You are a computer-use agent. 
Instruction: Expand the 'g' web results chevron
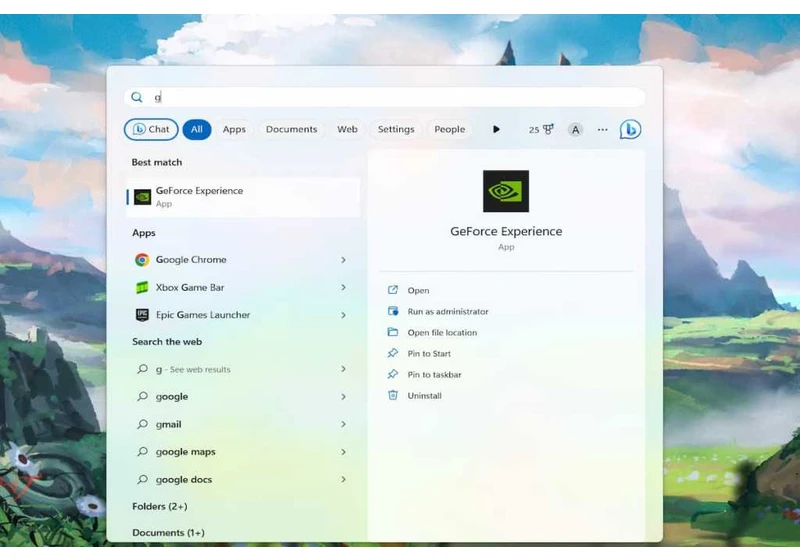pos(343,369)
